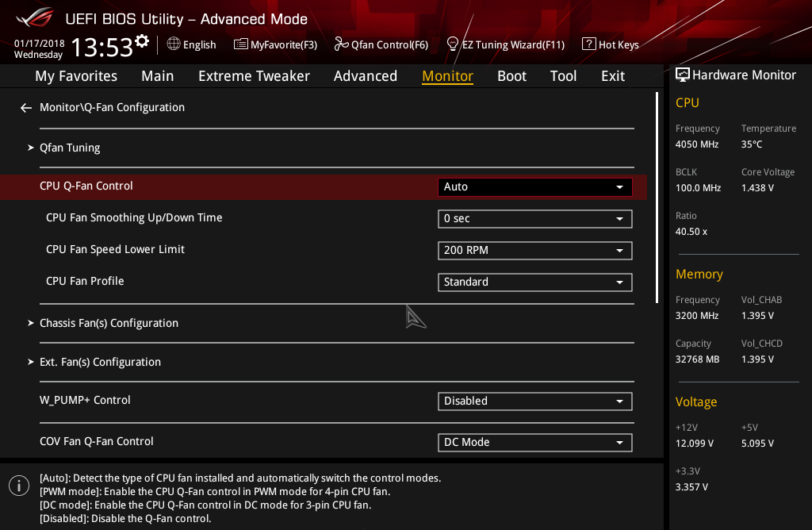Go to the Exit tab

pos(613,76)
